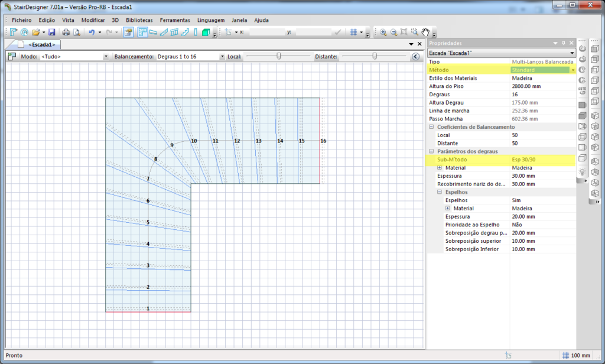605x364 pixels.
Task: Click the round arrow button beside Distante slider
Action: 415,57
